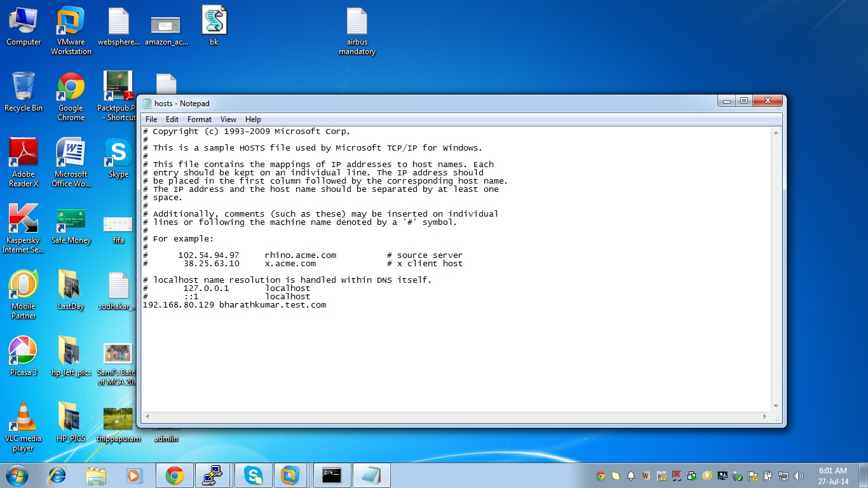
Task: Click the Show Desktop strip beside clock
Action: pos(863,476)
